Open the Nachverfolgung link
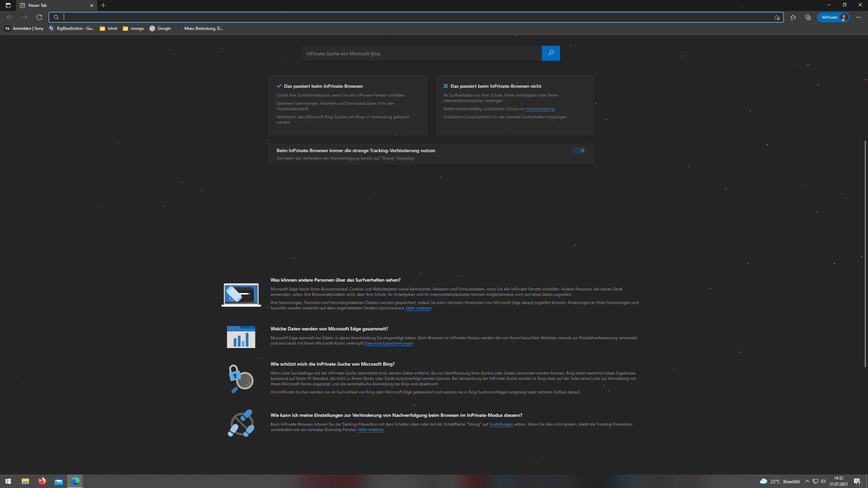Image resolution: width=868 pixels, height=488 pixels. (x=540, y=109)
